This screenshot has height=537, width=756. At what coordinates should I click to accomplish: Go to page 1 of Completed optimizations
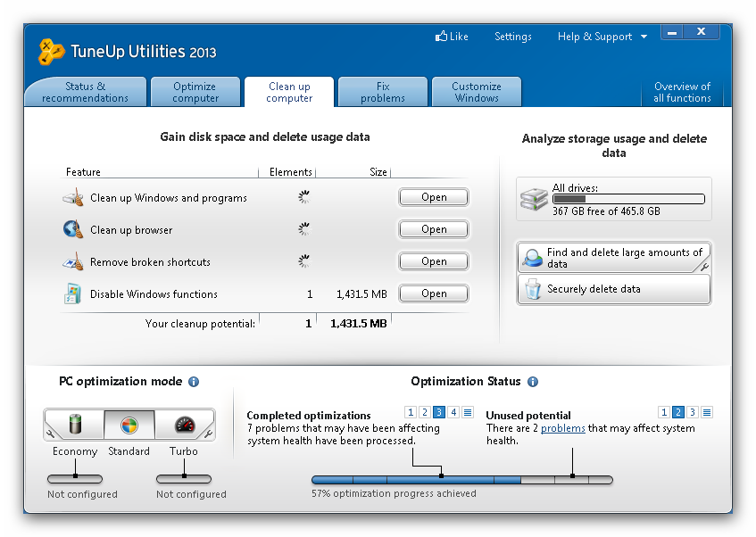tap(411, 412)
